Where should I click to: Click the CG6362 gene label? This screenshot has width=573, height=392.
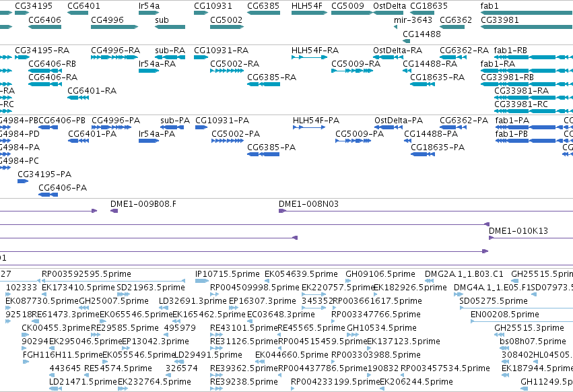pos(456,20)
